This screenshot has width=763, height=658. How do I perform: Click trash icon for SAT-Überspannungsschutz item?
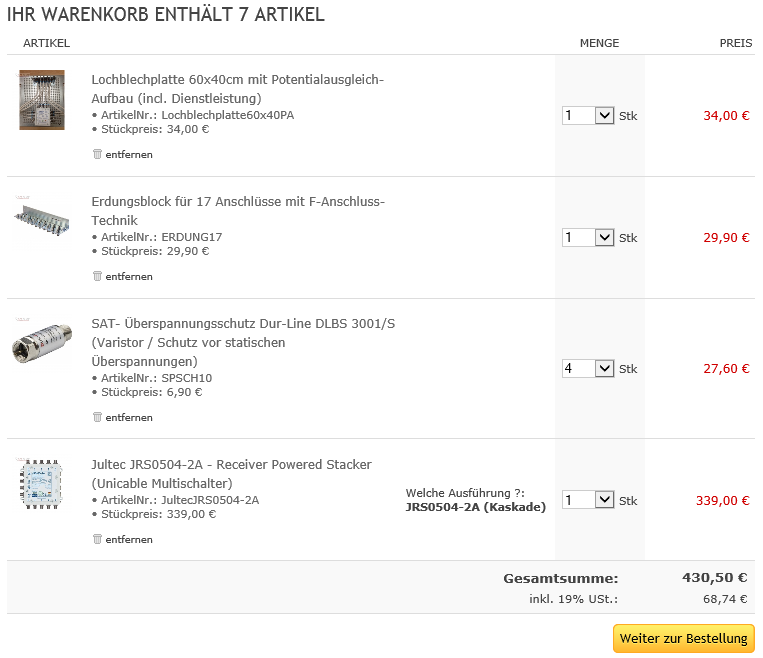97,417
